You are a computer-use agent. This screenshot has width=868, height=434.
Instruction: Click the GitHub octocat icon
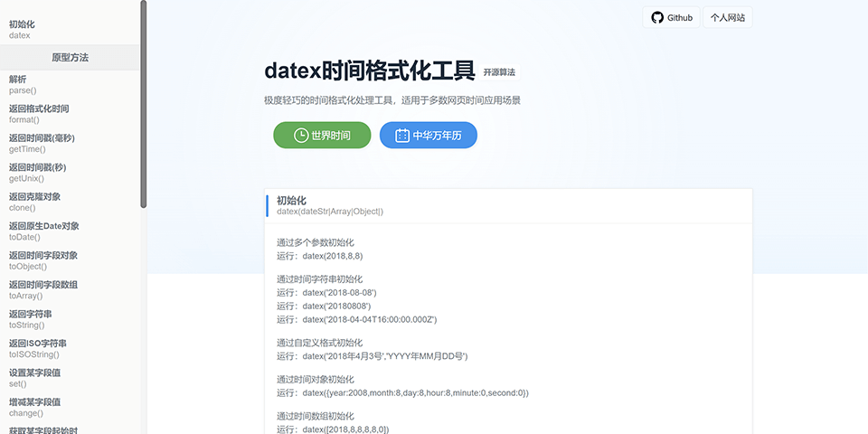[x=657, y=17]
